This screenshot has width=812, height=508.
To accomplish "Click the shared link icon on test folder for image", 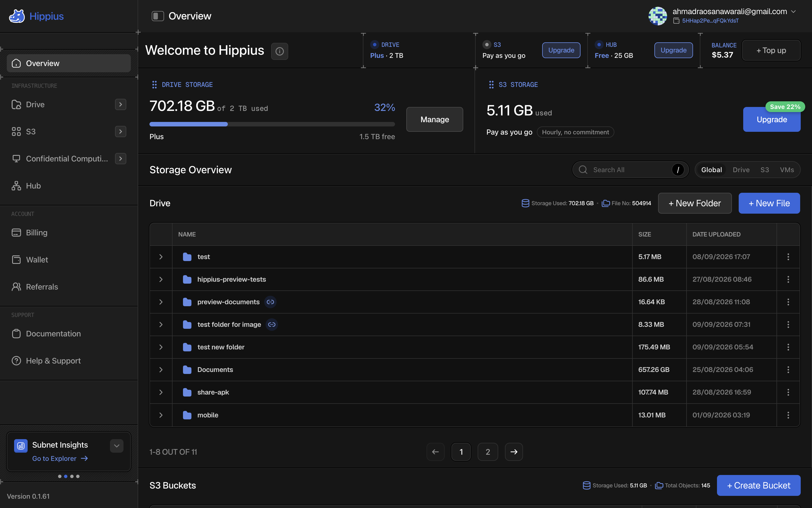I will click(272, 325).
